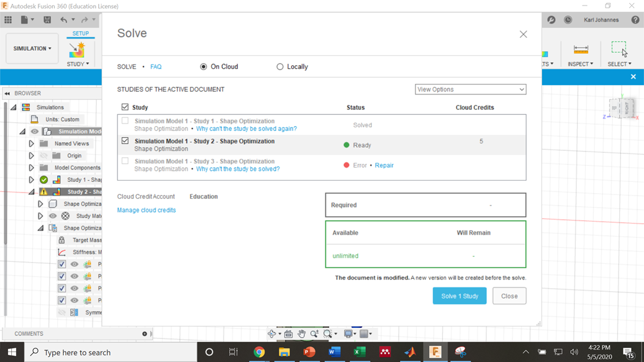This screenshot has height=362, width=644.
Task: Toggle Simulation Model visibility eye
Action: coord(35,132)
